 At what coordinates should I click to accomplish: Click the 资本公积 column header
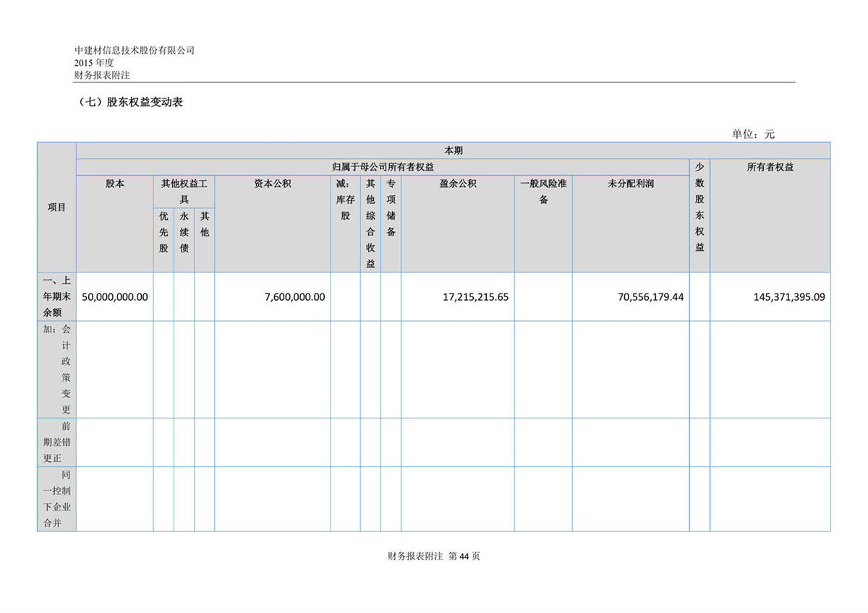pyautogui.click(x=272, y=184)
